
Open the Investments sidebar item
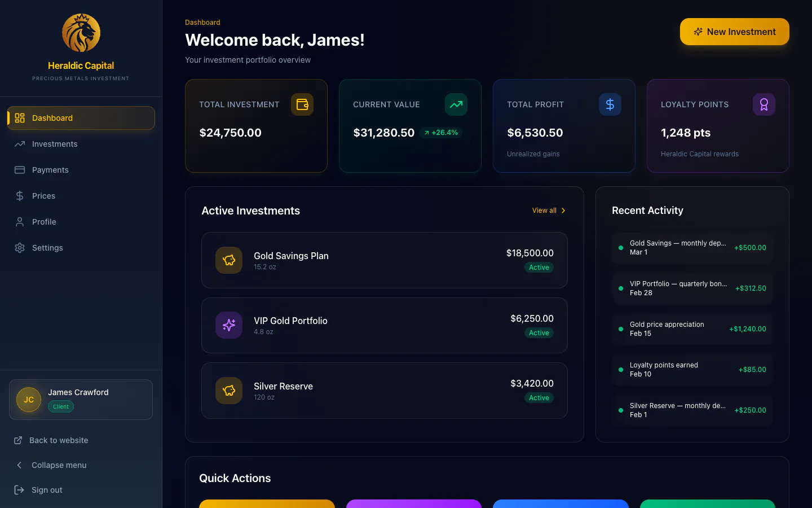55,144
